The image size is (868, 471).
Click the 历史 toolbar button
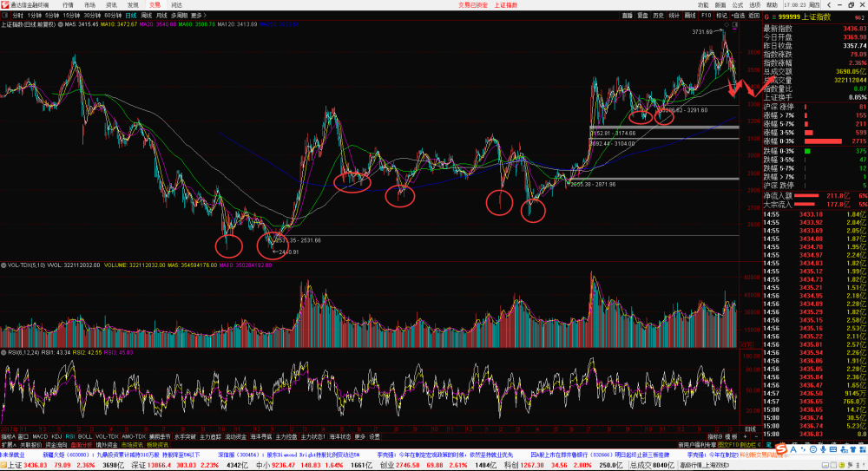658,16
